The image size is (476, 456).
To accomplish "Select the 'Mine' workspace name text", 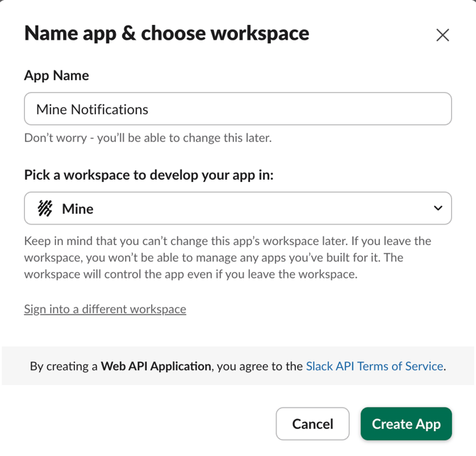I will pos(77,209).
